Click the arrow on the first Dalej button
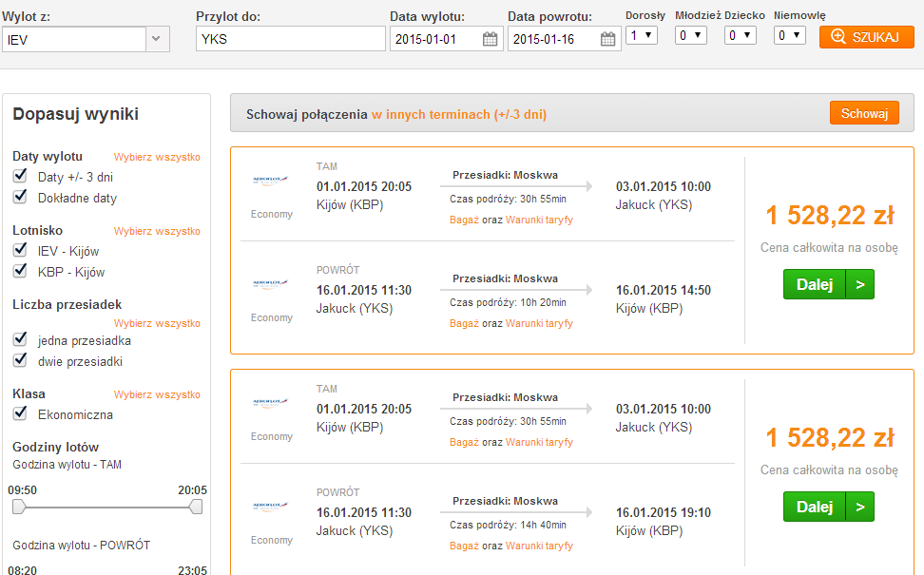Viewport: 924px width, 575px height. (x=859, y=284)
